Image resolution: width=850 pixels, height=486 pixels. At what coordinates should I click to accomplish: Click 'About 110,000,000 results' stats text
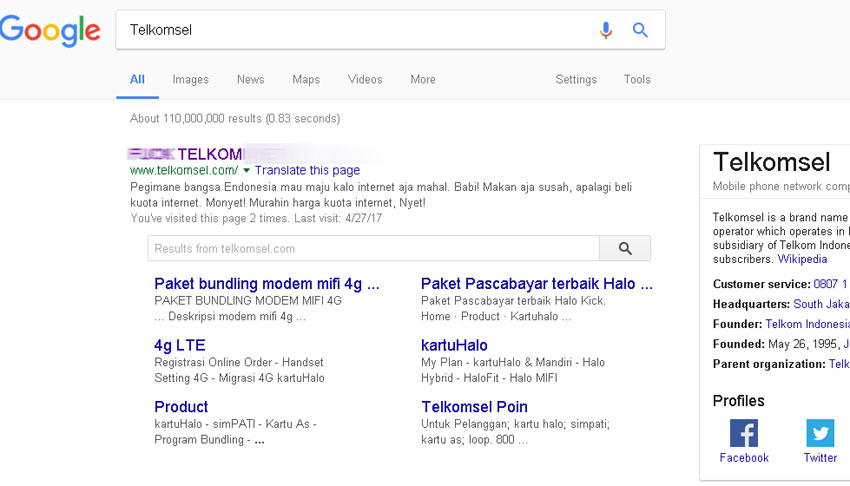pos(235,119)
